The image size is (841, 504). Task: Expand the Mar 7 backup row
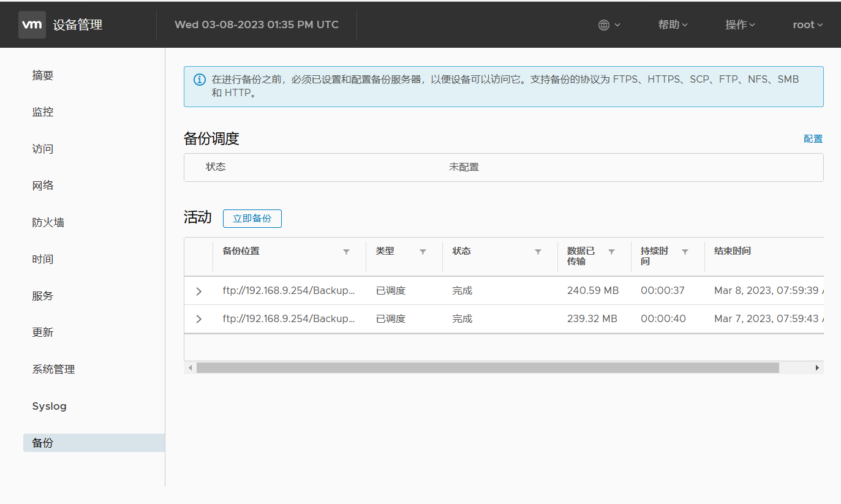[x=198, y=319]
